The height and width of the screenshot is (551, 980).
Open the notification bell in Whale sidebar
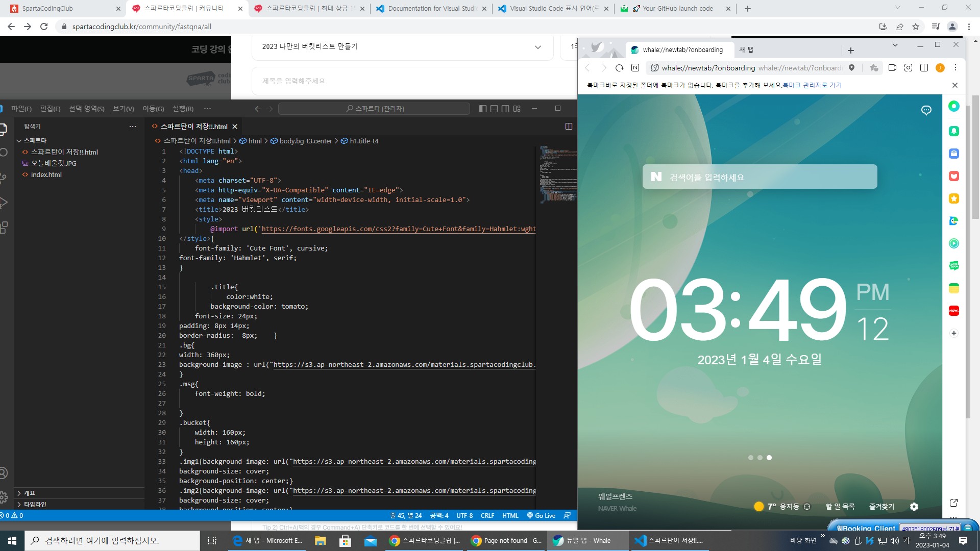[x=953, y=131]
